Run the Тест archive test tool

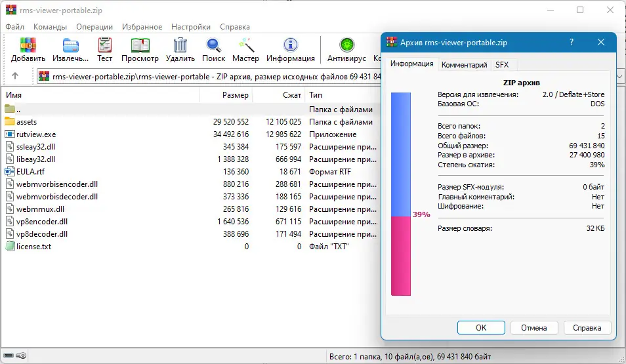[104, 45]
